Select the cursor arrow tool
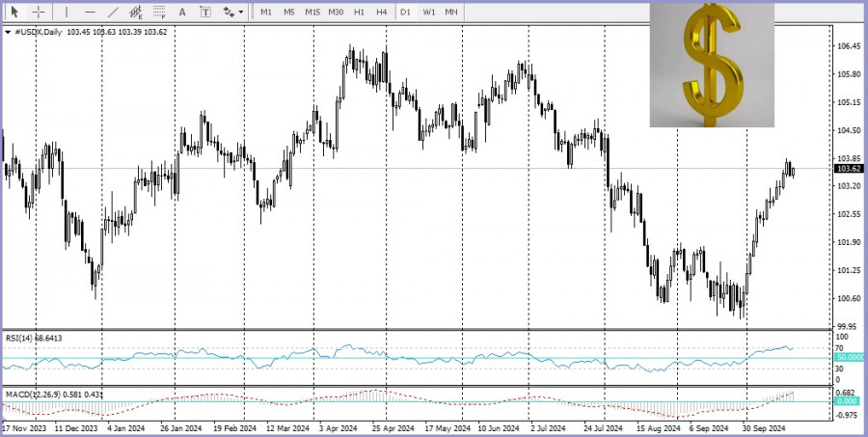The height and width of the screenshot is (437, 868). coord(14,12)
